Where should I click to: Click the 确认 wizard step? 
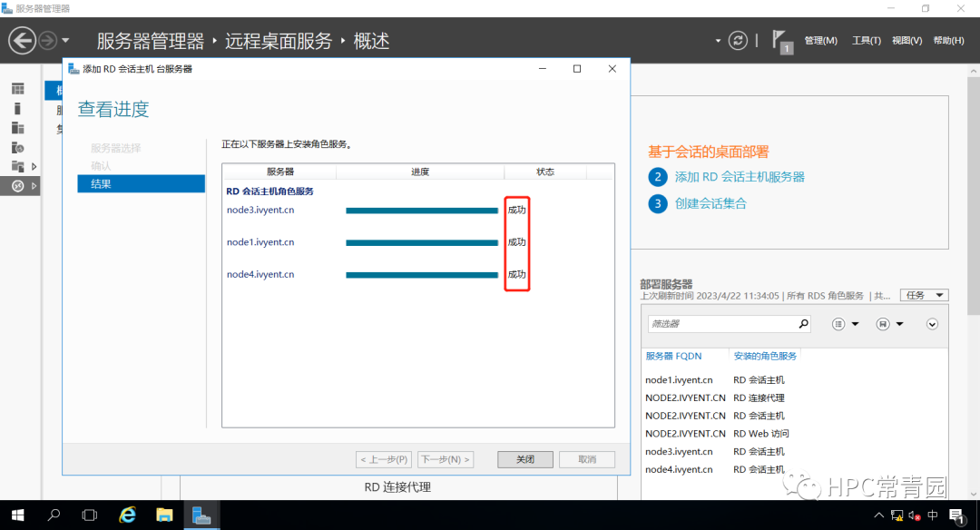point(101,165)
